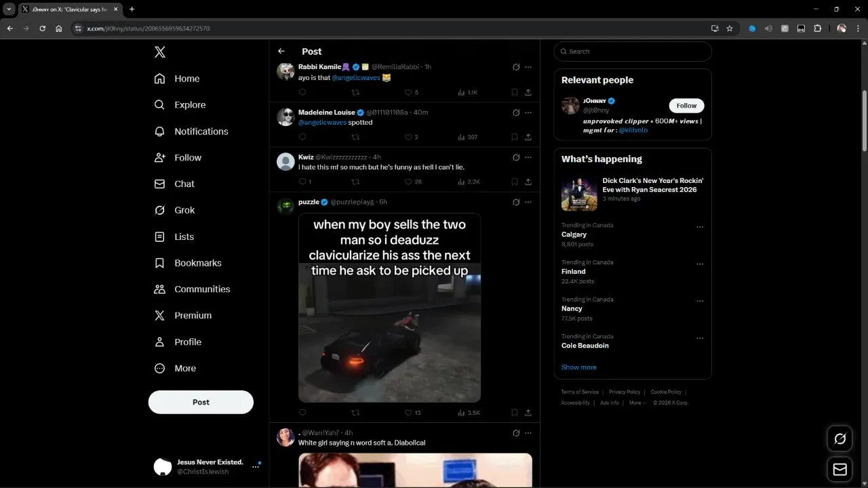The height and width of the screenshot is (488, 868).
Task: Open the browser extensions puzzle icon
Action: pos(817,28)
